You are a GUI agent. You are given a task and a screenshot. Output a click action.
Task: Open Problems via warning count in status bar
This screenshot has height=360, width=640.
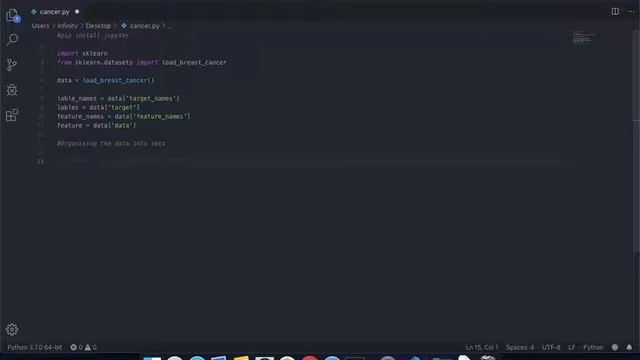91,347
